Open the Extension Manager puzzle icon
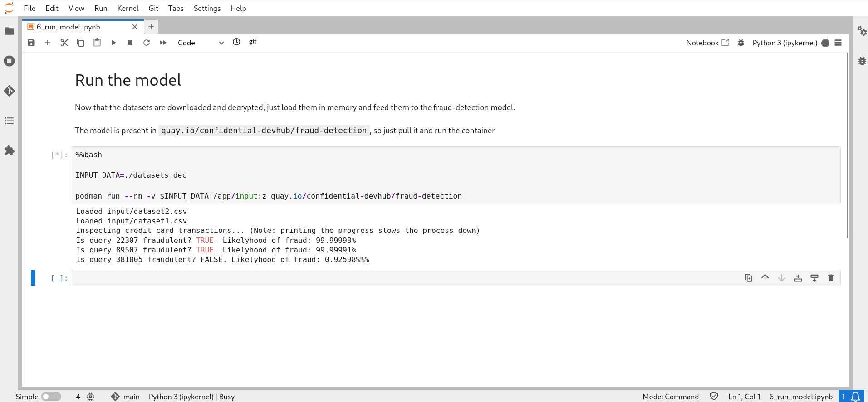Screen dimensions: 868x402 coord(9,151)
